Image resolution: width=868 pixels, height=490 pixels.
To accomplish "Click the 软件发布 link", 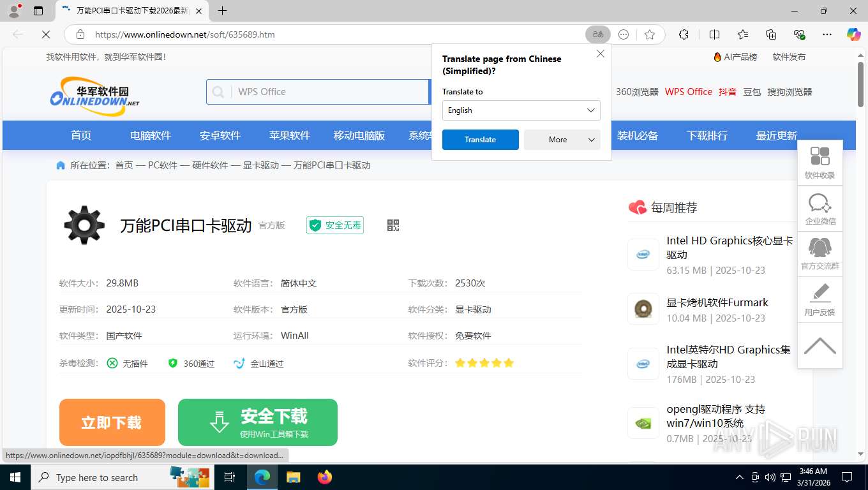I will tap(789, 57).
